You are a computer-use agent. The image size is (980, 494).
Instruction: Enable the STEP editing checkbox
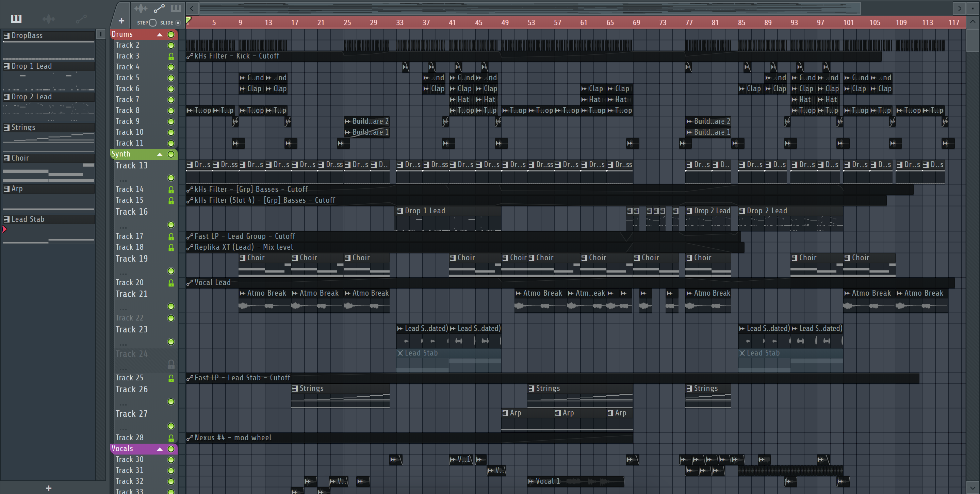click(x=152, y=23)
